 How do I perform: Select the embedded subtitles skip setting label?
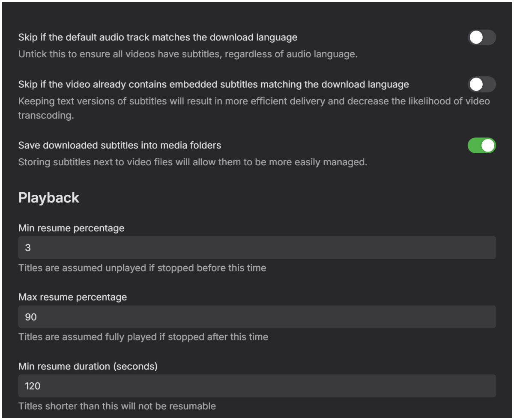coord(213,84)
